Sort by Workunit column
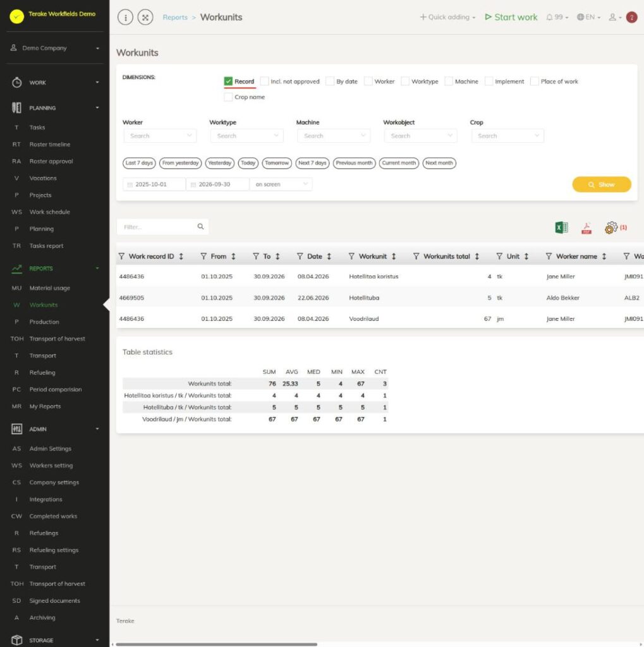This screenshot has height=647, width=644. coord(394,257)
